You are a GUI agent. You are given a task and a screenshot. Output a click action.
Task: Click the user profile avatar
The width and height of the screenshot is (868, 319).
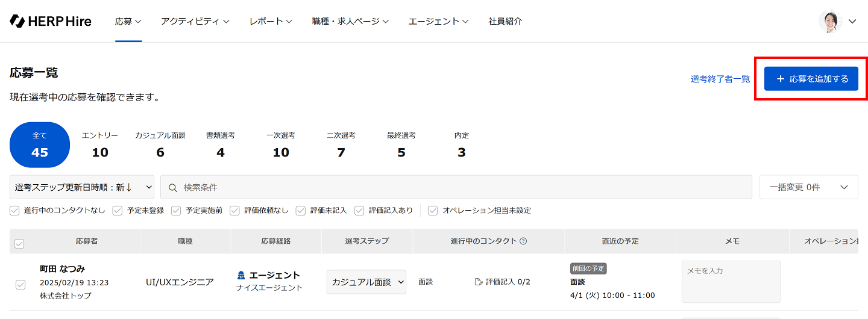click(830, 21)
